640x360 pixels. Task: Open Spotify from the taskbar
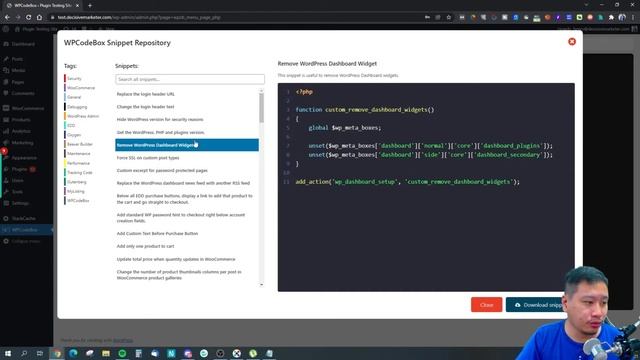click(x=122, y=353)
